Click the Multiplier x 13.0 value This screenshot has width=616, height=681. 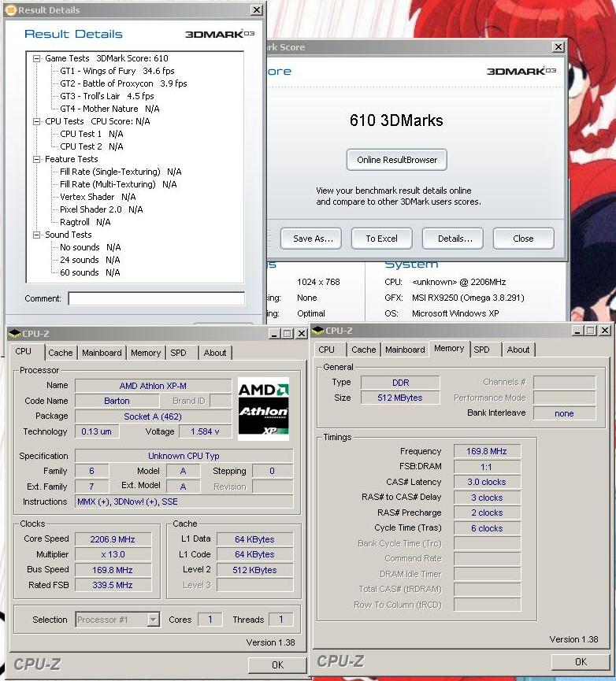click(113, 554)
